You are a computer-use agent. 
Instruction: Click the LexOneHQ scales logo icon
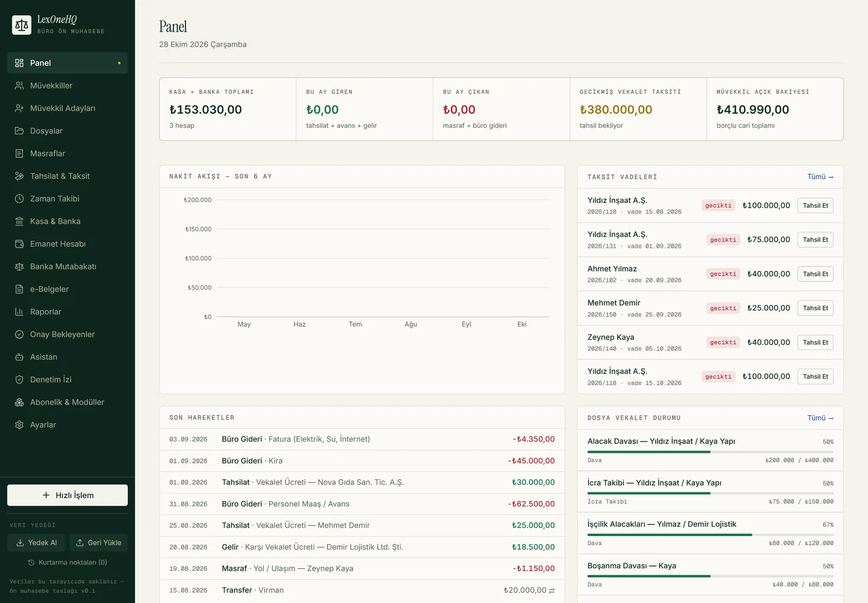pos(22,25)
